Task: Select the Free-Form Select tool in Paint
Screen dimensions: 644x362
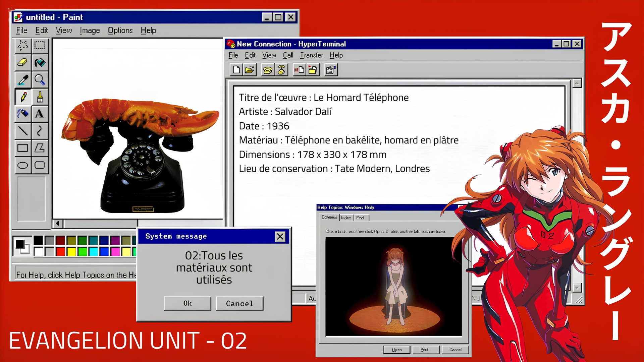Action: tap(23, 45)
